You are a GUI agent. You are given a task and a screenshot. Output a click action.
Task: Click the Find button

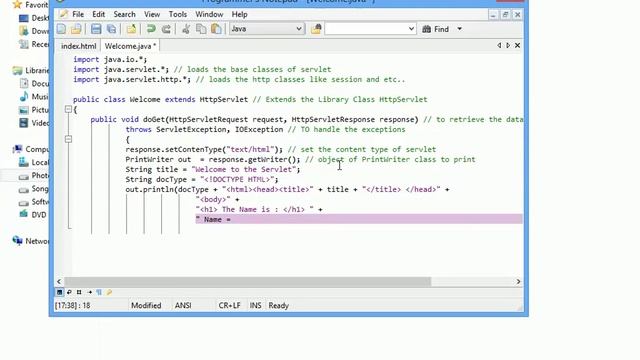436,29
